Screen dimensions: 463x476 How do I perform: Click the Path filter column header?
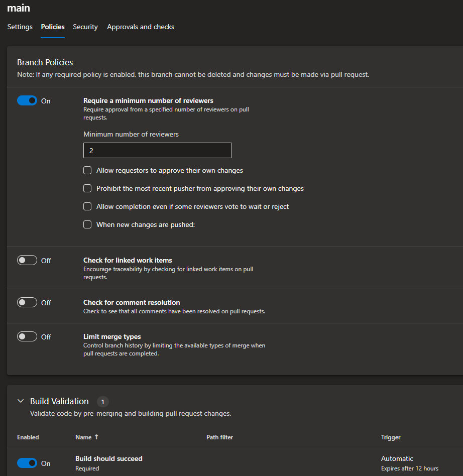click(x=219, y=437)
